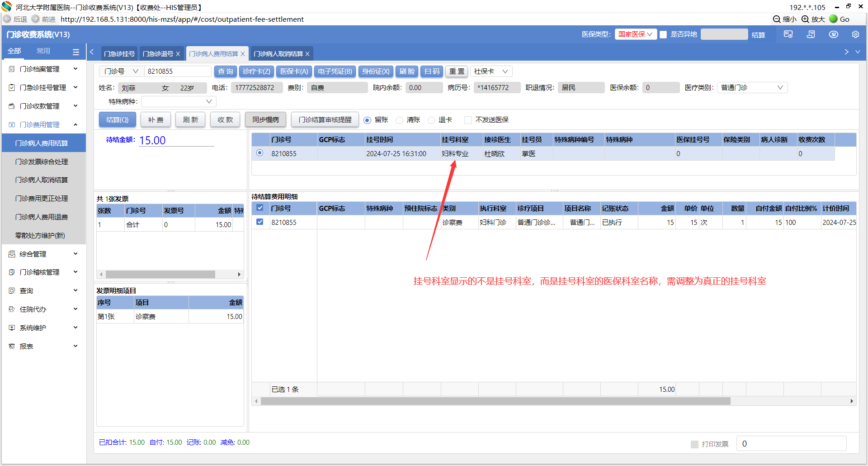Collapse sidebar with the menu fold icon
Viewport: 868px width, 466px height.
pos(76,52)
